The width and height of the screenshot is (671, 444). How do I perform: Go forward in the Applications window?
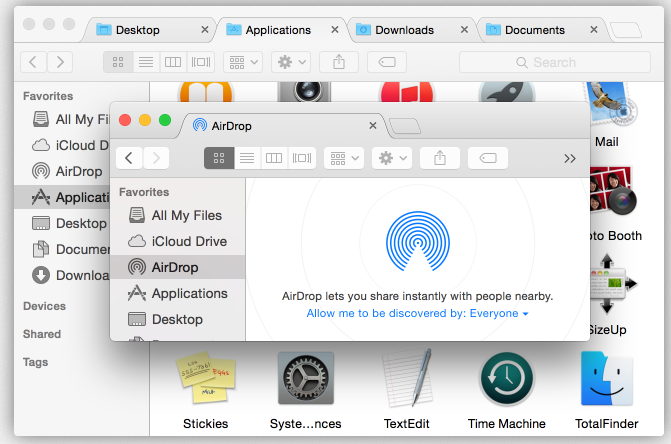pos(59,62)
